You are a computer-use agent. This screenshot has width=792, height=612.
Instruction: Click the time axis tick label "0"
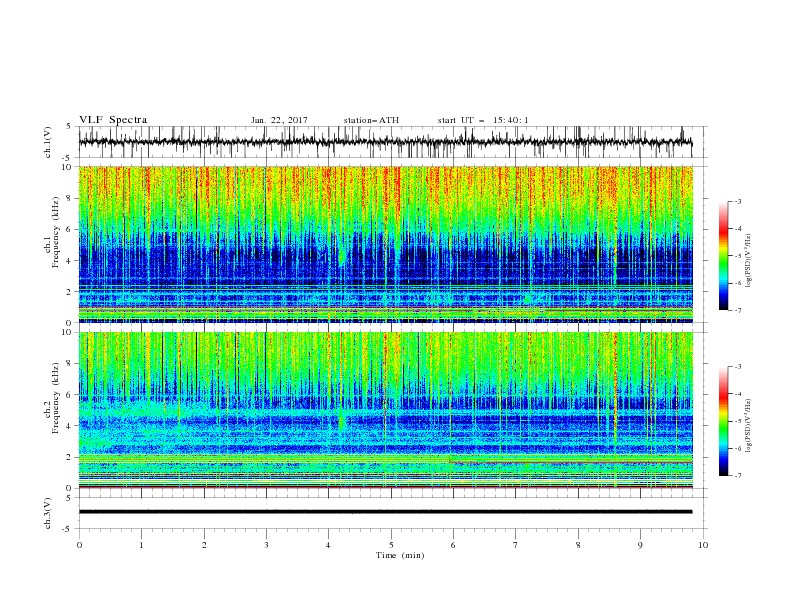click(79, 545)
